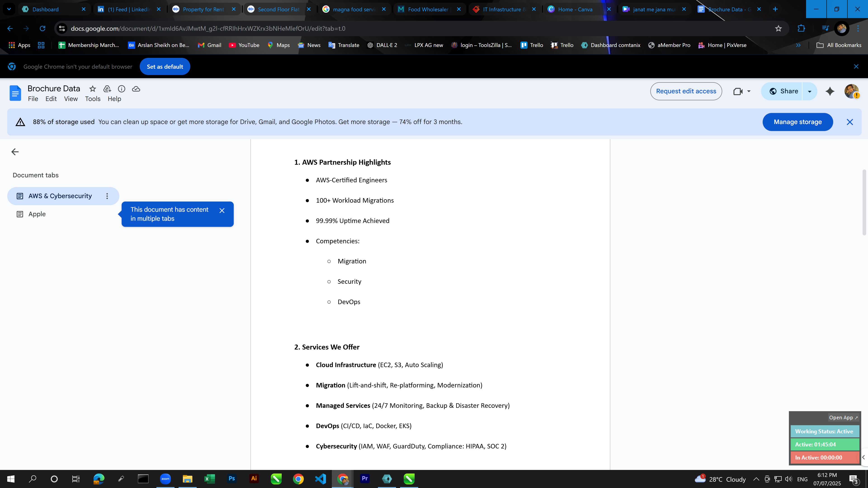Click Open App in the tracker widget
The image size is (868, 488).
pos(843,418)
